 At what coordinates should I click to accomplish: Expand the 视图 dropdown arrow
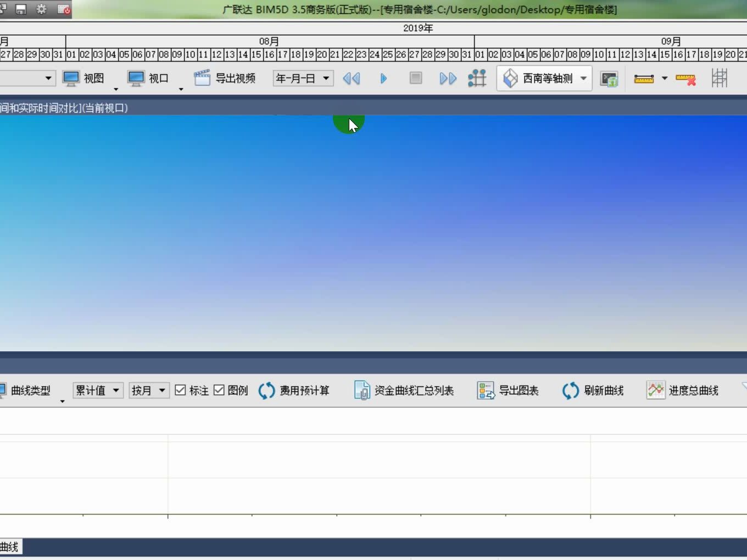(116, 89)
